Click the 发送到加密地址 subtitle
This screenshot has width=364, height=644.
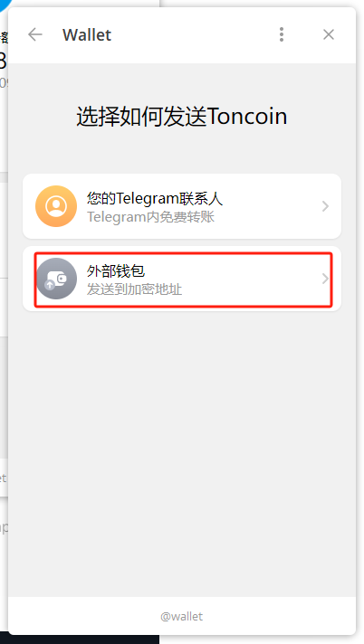click(x=134, y=289)
